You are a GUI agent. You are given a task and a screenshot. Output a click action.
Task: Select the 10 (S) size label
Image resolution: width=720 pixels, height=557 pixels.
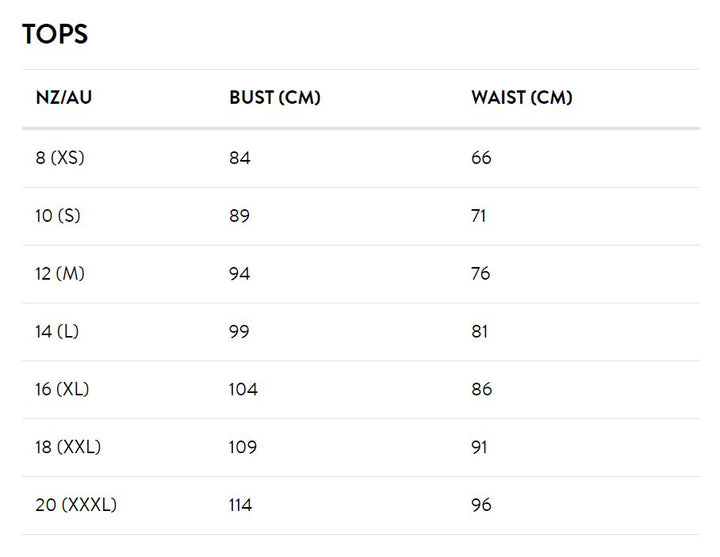click(58, 216)
